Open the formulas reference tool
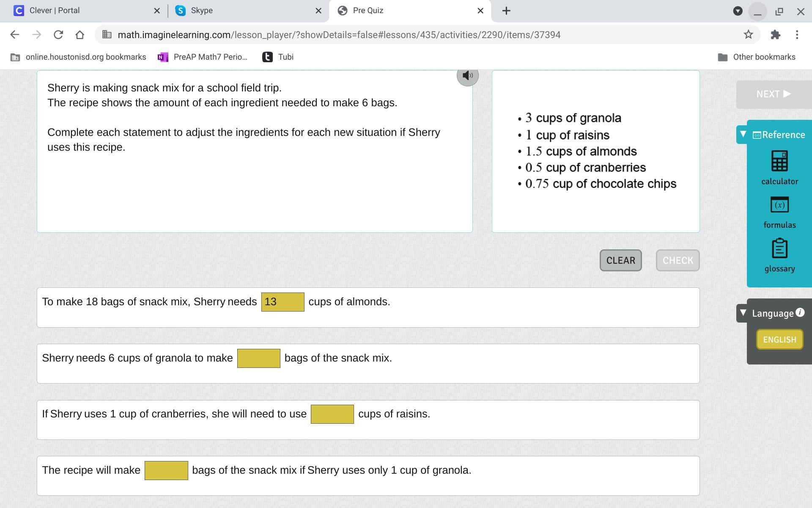 point(779,212)
